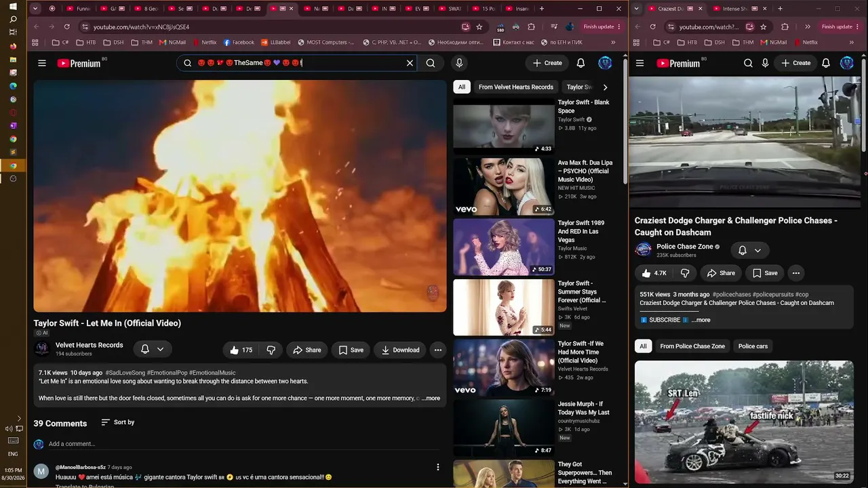Like the Police Chase Zone video
The image size is (868, 488).
click(654, 273)
